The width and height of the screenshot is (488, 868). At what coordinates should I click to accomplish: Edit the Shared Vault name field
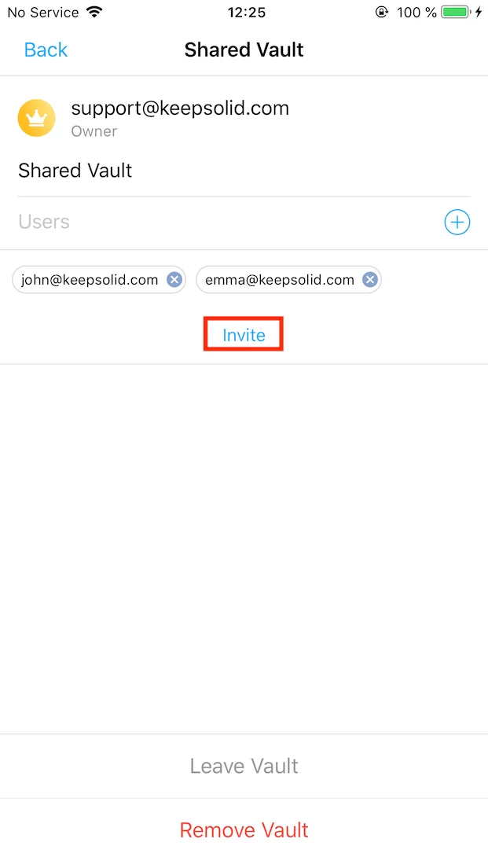coord(244,171)
